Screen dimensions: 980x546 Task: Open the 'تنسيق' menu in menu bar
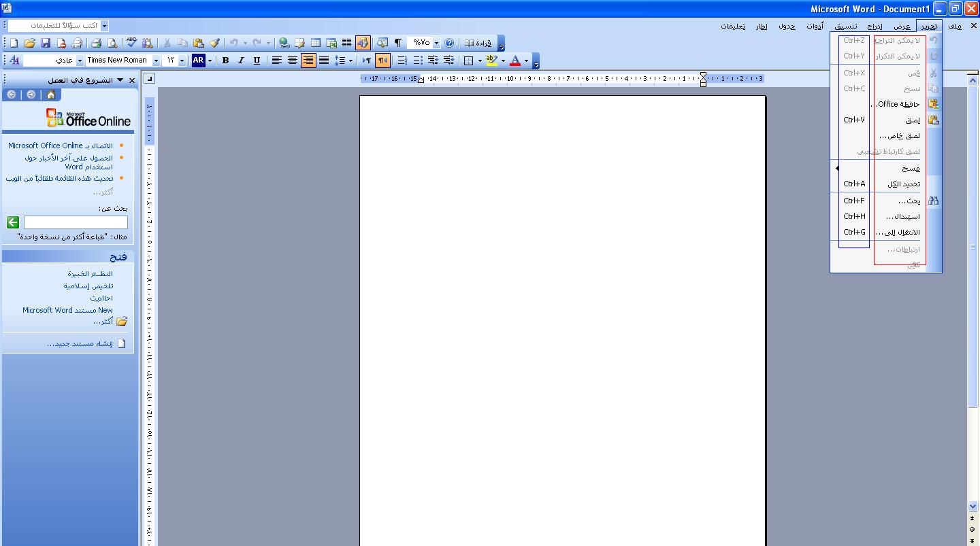point(845,27)
